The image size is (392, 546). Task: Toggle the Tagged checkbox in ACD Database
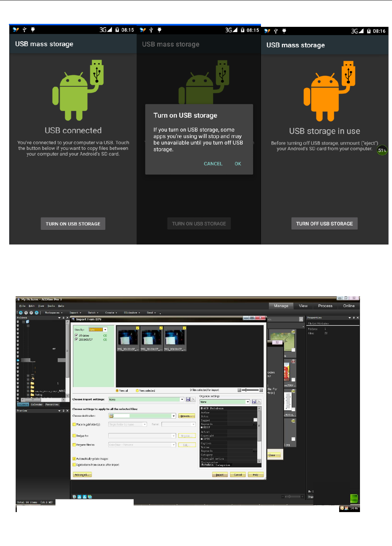coord(255,420)
